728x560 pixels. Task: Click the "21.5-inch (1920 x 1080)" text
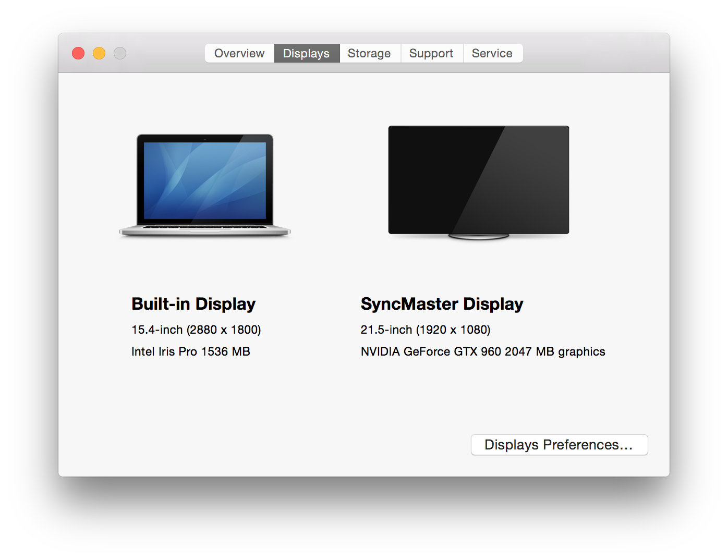pos(426,330)
